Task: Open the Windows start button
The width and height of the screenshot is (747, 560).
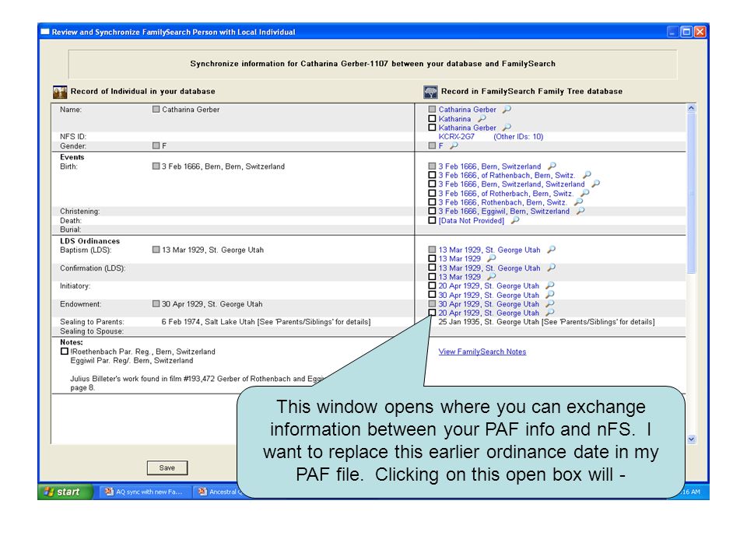Action: pyautogui.click(x=65, y=492)
